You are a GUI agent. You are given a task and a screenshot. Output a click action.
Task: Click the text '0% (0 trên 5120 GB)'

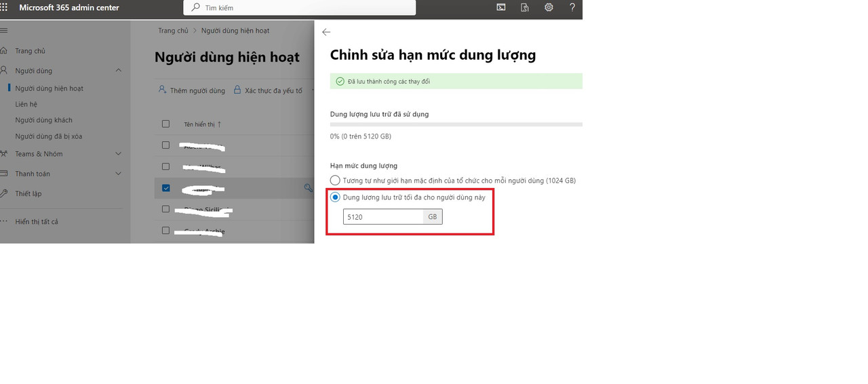click(361, 136)
